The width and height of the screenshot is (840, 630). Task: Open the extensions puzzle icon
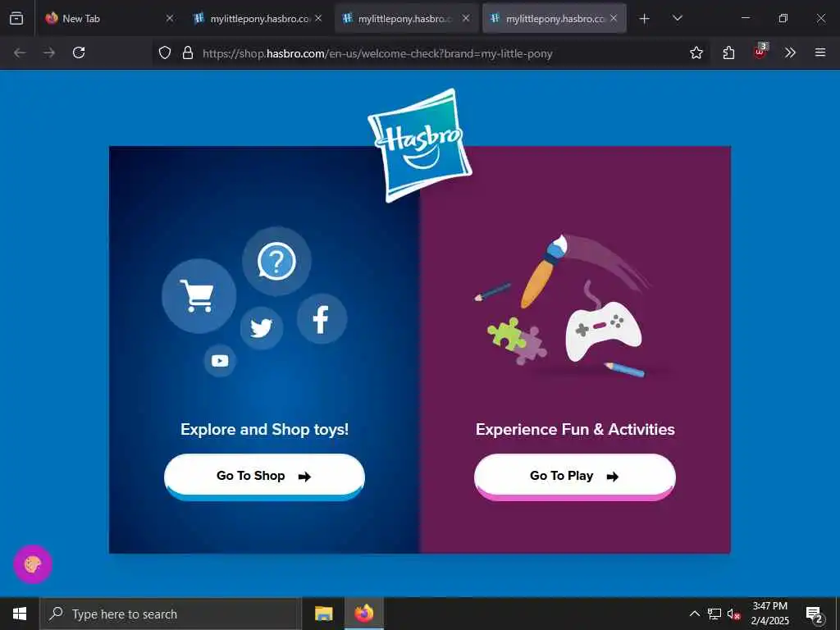tap(728, 52)
